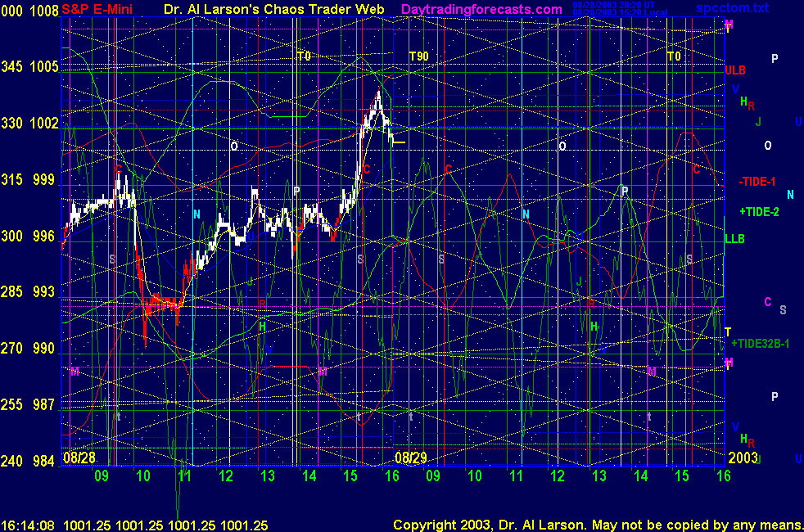Click the '996' price axis label
Screen dimensions: 804x532
point(44,236)
